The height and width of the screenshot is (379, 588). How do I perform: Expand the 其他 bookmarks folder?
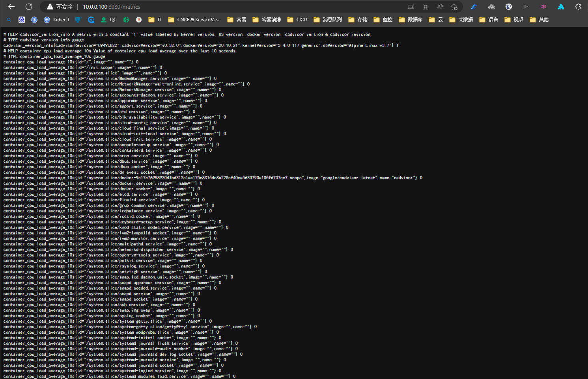(539, 19)
